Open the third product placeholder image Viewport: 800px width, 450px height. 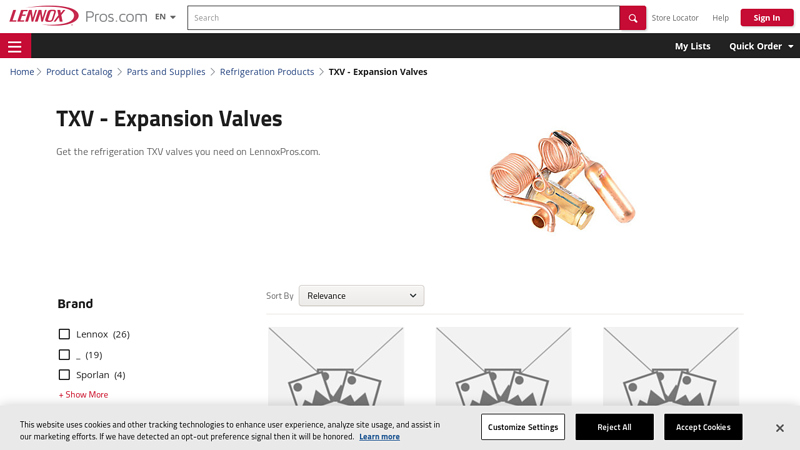click(x=670, y=365)
